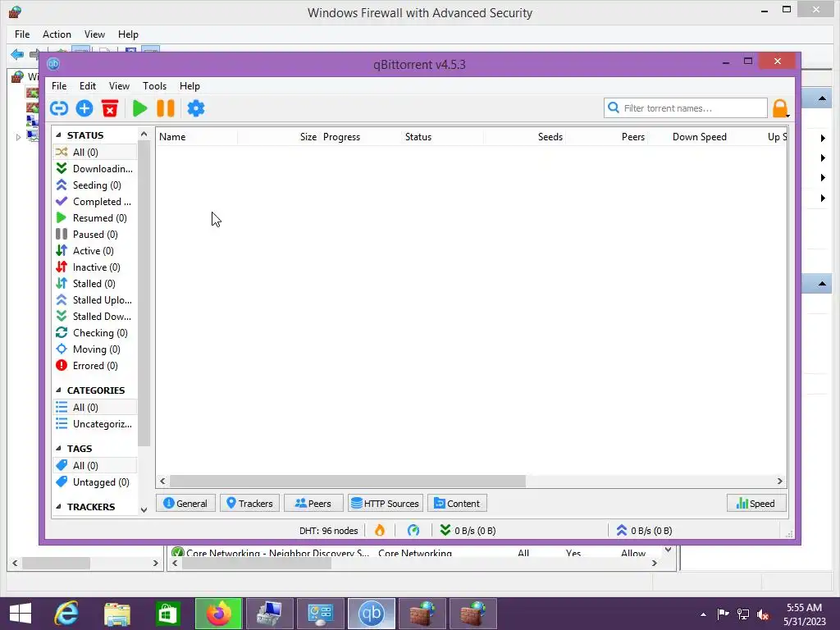The height and width of the screenshot is (630, 840).
Task: Select Moving (0) filter
Action: coord(95,349)
